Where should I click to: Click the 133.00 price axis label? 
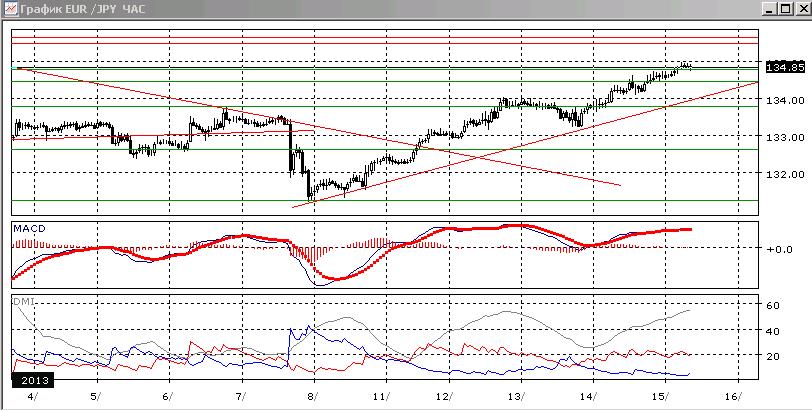pyautogui.click(x=785, y=137)
